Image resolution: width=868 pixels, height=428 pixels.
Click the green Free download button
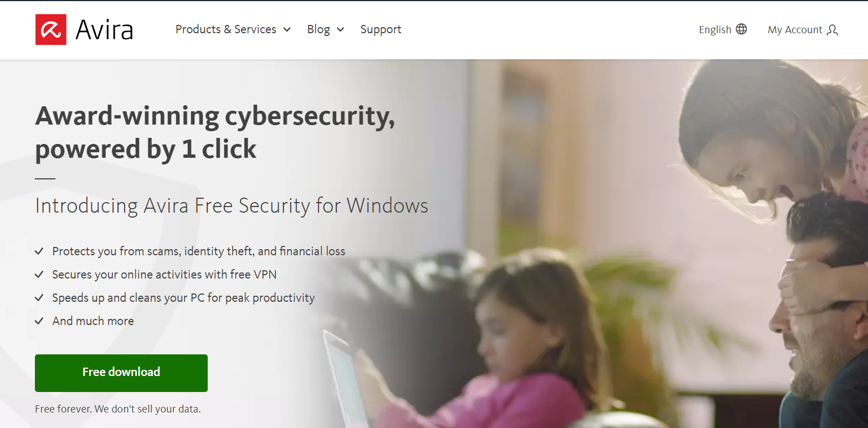pos(121,373)
